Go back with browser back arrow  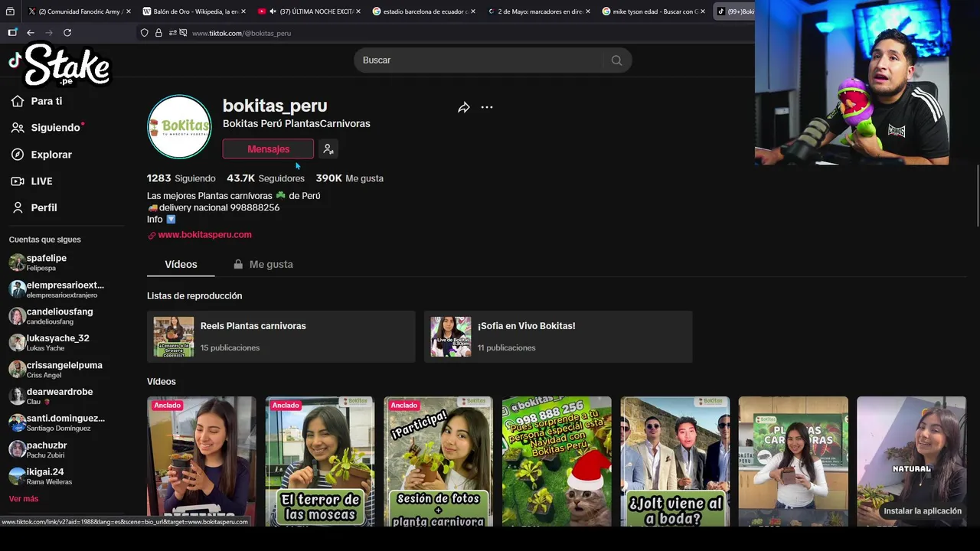pyautogui.click(x=31, y=33)
